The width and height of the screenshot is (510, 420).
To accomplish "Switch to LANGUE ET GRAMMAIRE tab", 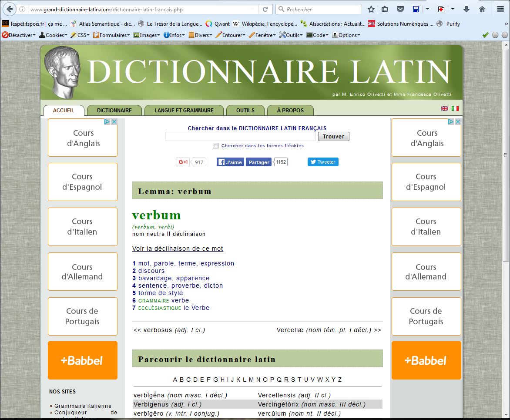I will pyautogui.click(x=184, y=110).
